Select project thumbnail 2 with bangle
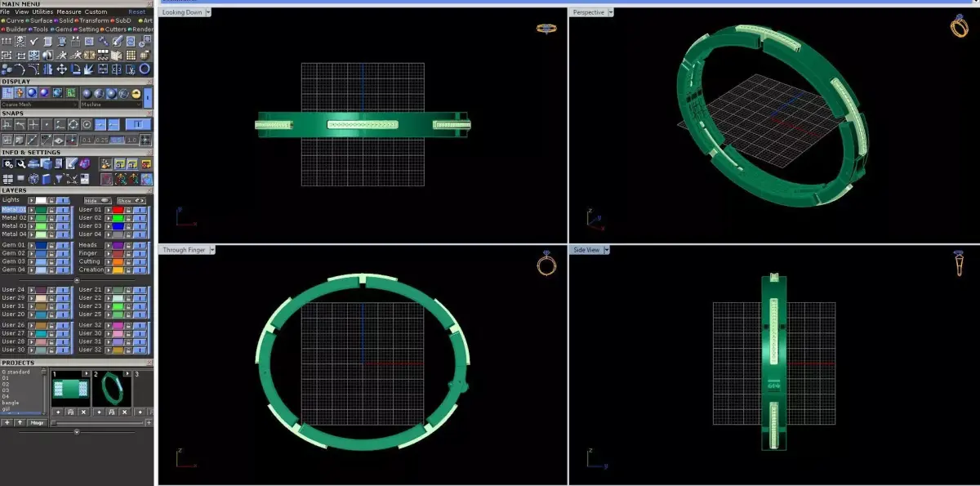Image resolution: width=980 pixels, height=486 pixels. pos(111,390)
